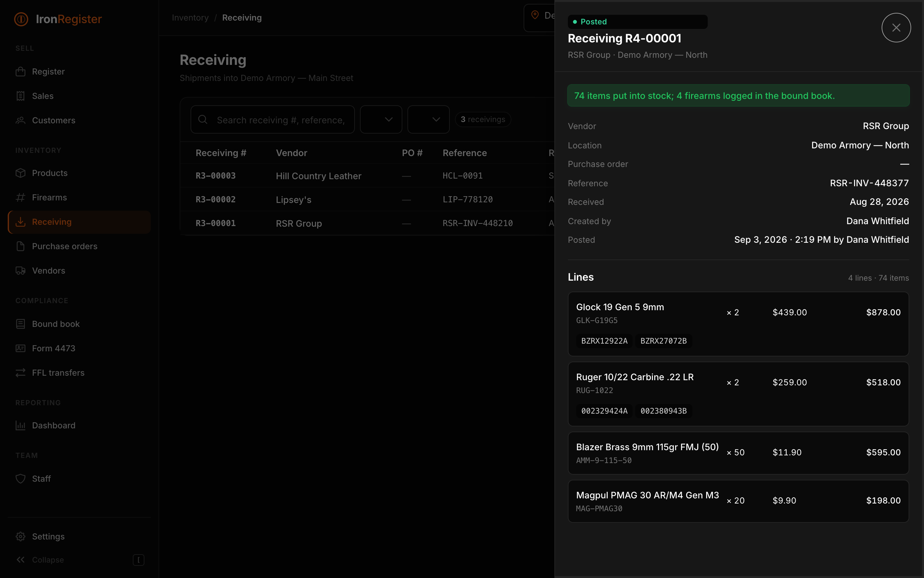Click the Receiving breadcrumb

tap(242, 18)
